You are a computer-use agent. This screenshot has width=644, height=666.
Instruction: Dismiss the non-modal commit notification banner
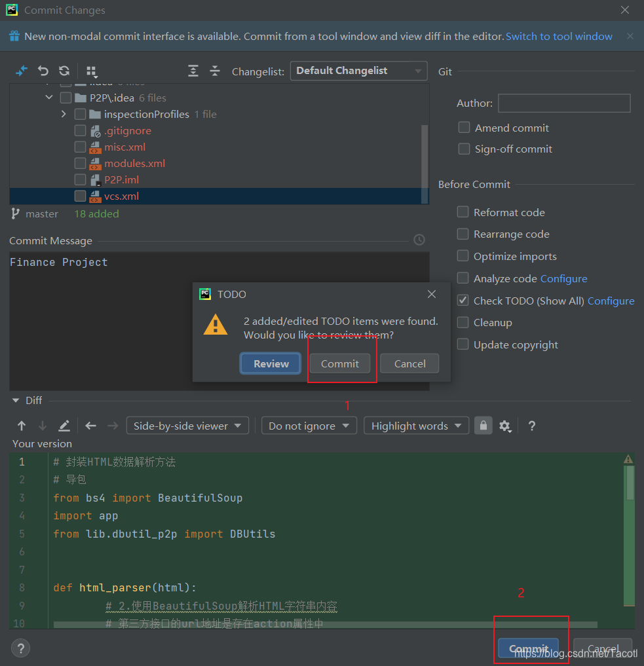(630, 36)
